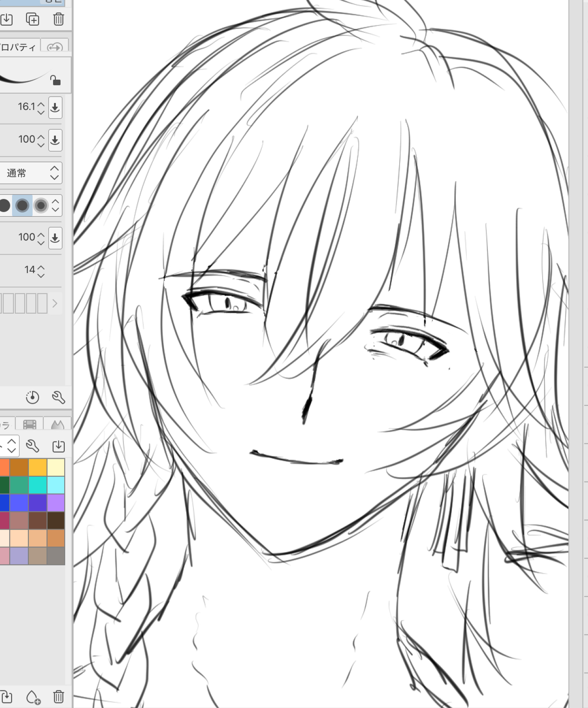Screen dimensions: 588x708
Task: Delete color with the bottom trash icon
Action: tap(58, 697)
